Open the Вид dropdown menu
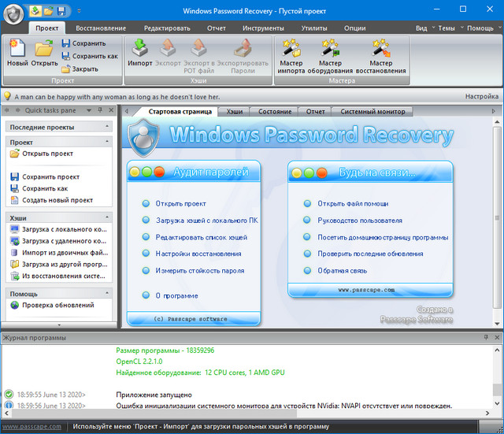Image resolution: width=504 pixels, height=434 pixels. pyautogui.click(x=424, y=28)
